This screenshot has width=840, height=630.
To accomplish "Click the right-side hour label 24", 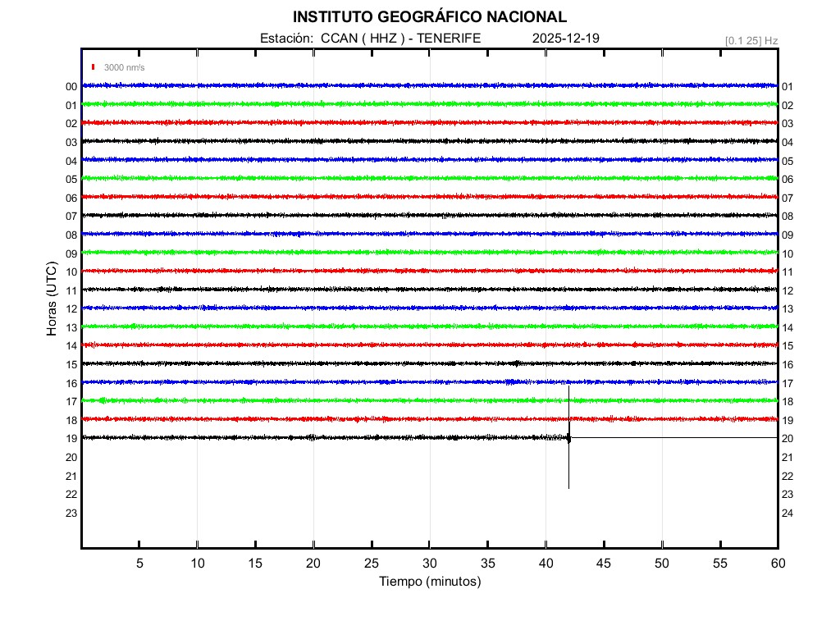I will (x=787, y=514).
